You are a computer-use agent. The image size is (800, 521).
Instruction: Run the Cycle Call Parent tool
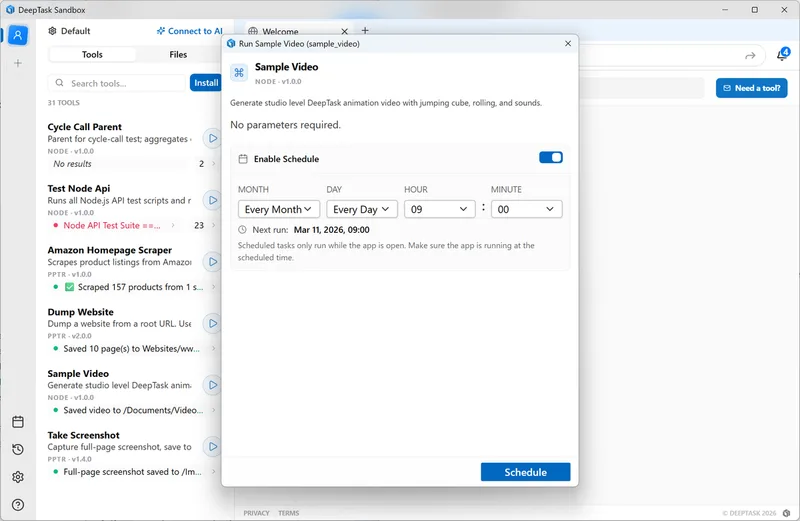click(x=212, y=137)
